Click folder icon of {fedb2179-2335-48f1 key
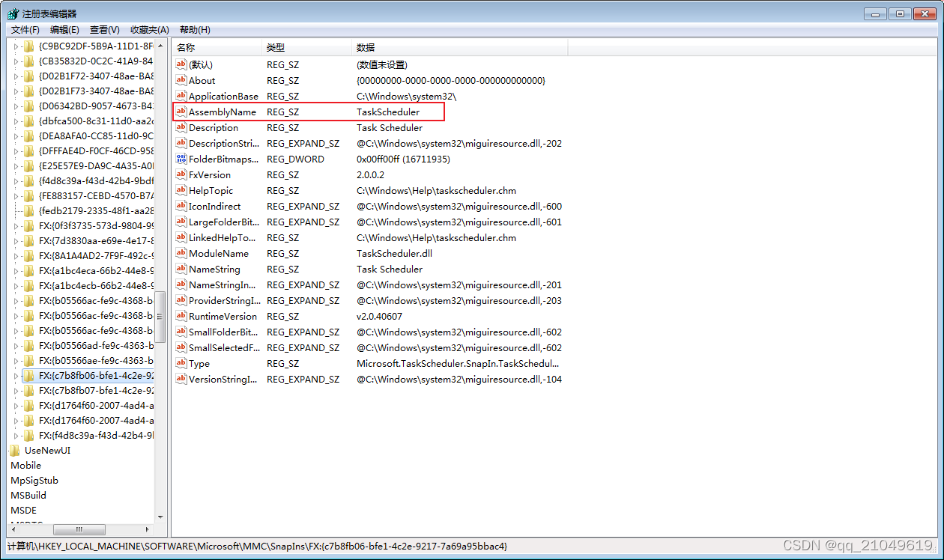This screenshot has width=944, height=560. [x=29, y=210]
